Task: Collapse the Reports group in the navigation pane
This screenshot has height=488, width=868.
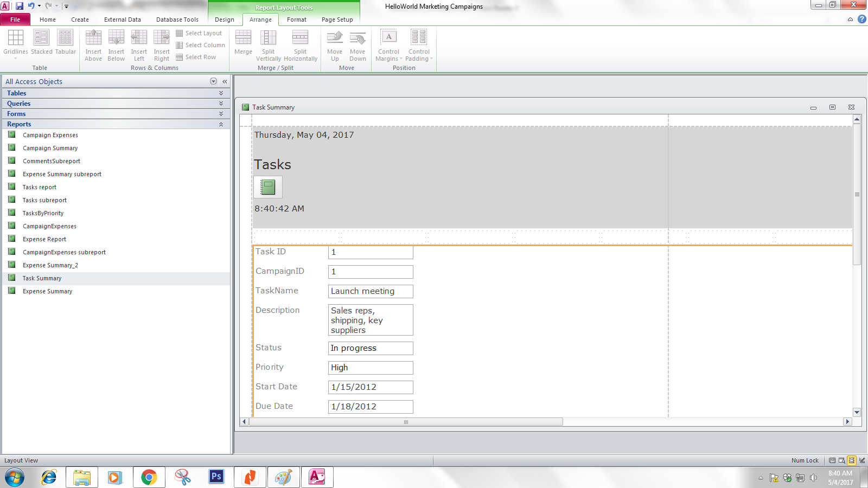Action: (221, 124)
